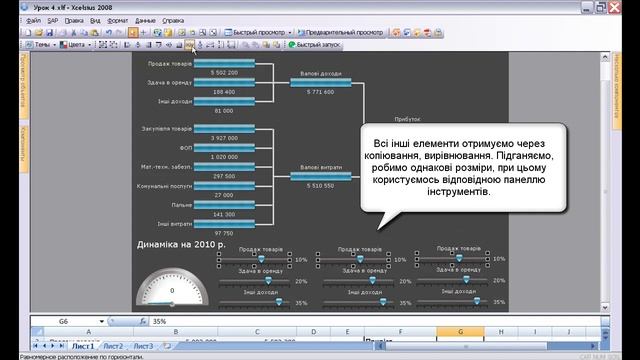This screenshot has width=640, height=360.
Task: Click the Cut scissors icon
Action: (74, 33)
